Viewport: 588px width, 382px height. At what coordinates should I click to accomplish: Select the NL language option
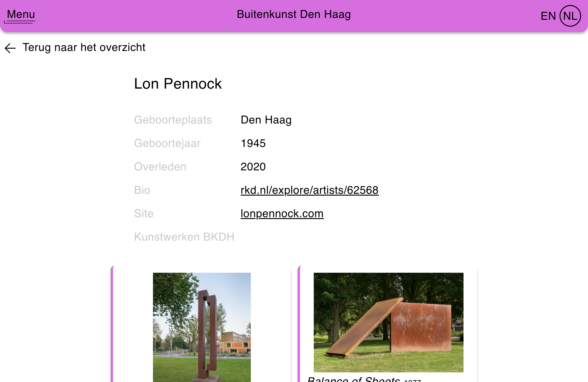(570, 16)
